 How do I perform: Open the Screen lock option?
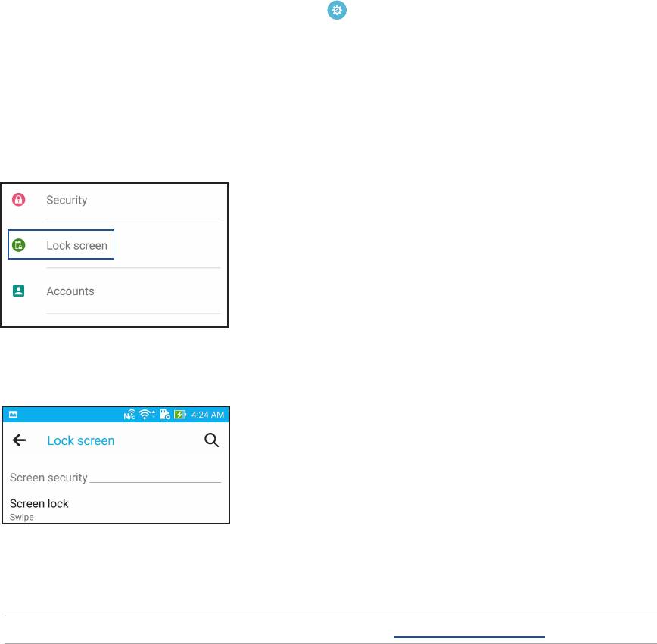39,503
